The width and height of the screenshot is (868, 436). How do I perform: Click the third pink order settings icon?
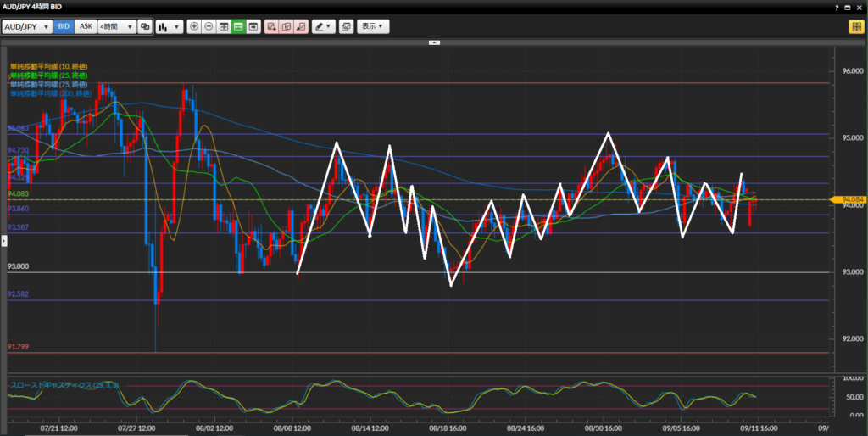point(301,26)
